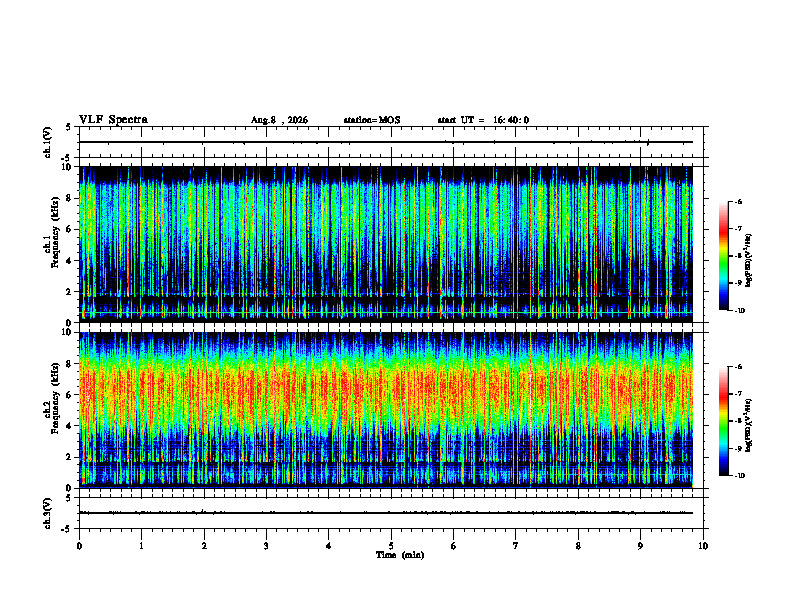Image resolution: width=792 pixels, height=612 pixels.
Task: Click the "station=MOS" header label
Action: 372,120
